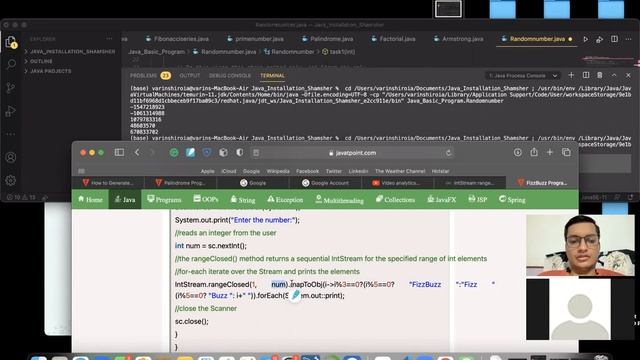Maximize terminal panel with chevron up
This screenshot has width=640, height=360.
click(614, 75)
